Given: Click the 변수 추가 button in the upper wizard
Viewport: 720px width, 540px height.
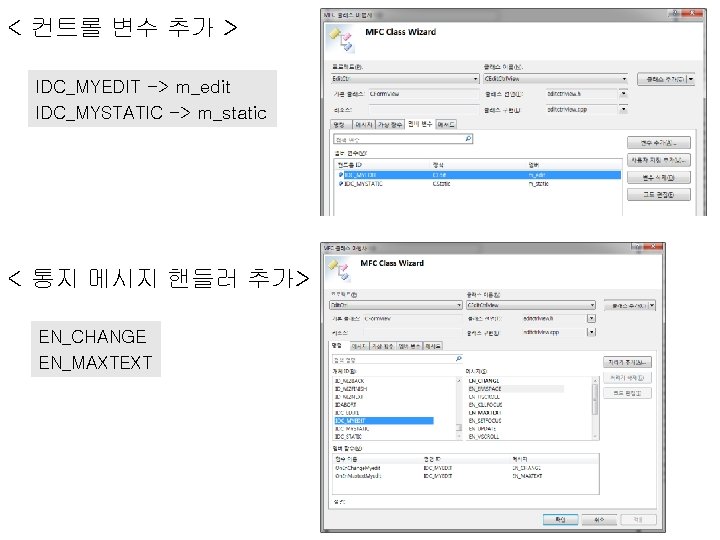Looking at the screenshot, I should click(659, 143).
